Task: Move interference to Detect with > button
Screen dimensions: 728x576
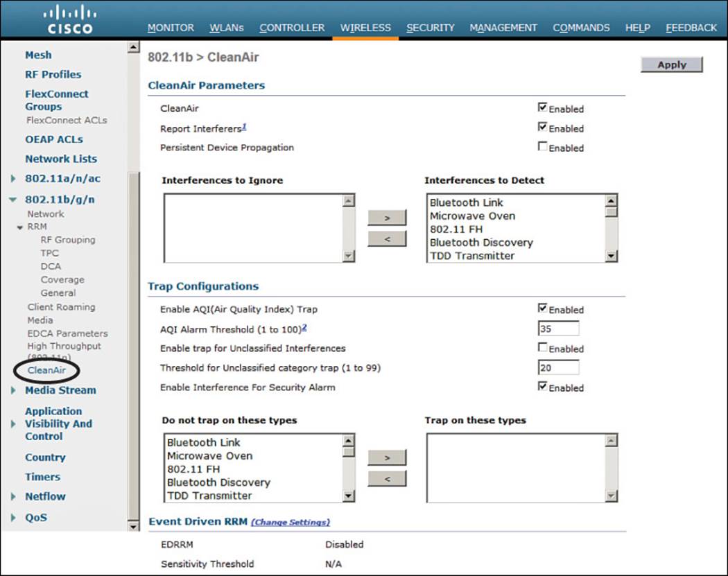Action: click(387, 218)
